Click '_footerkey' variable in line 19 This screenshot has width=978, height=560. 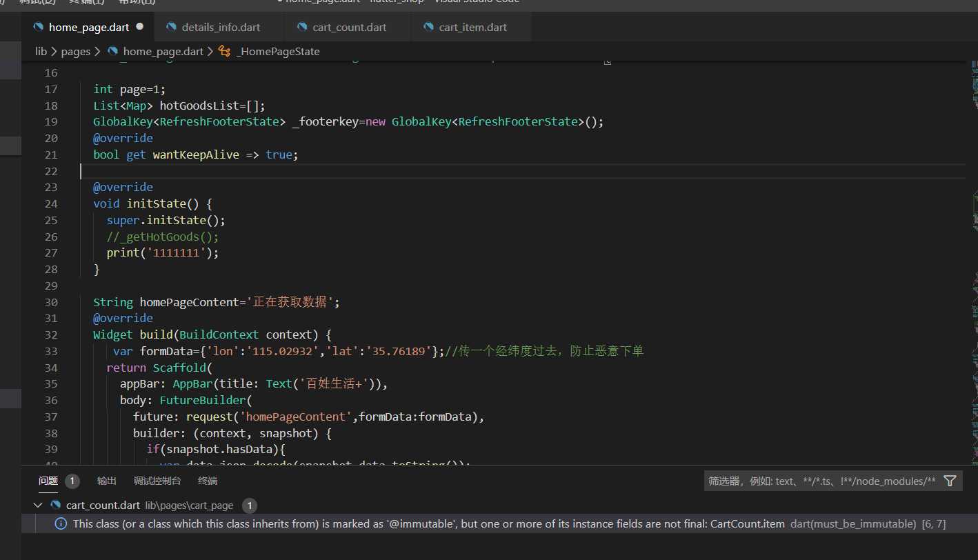[x=326, y=121]
